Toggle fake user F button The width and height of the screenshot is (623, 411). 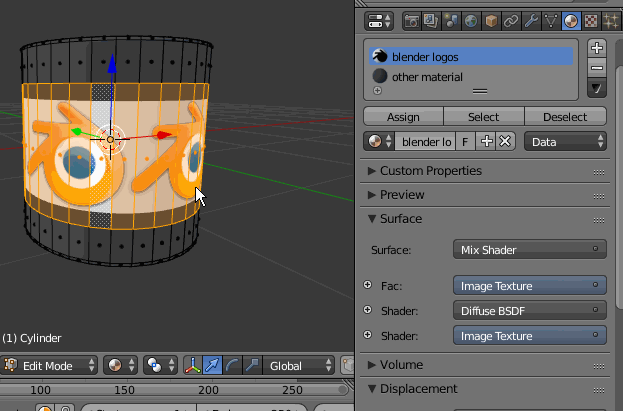465,142
